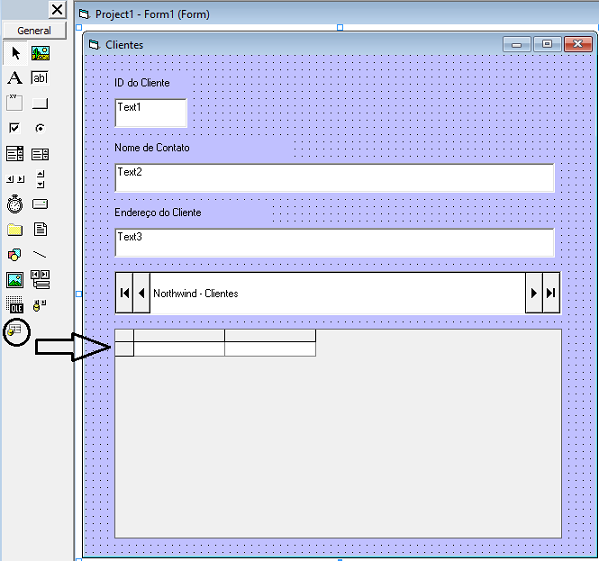Select the Pointer tool in toolbox
The width and height of the screenshot is (599, 561).
click(x=15, y=53)
